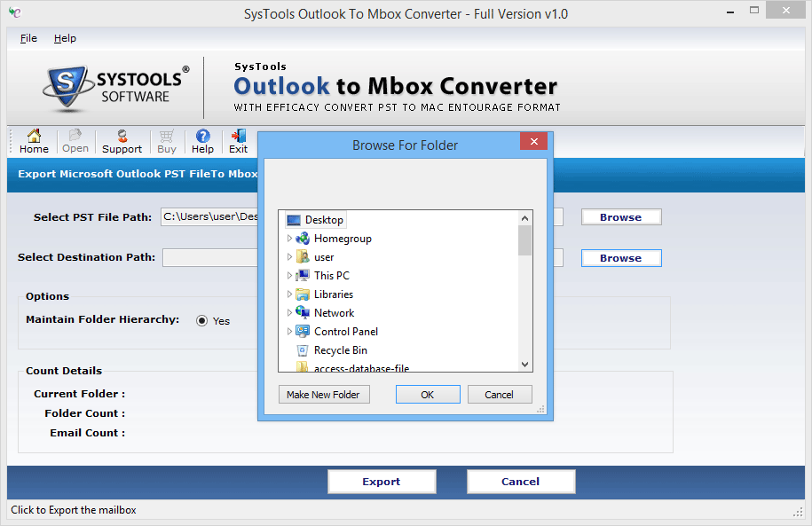812x526 pixels.
Task: Select the Recycle Bin label in tree
Action: [341, 350]
